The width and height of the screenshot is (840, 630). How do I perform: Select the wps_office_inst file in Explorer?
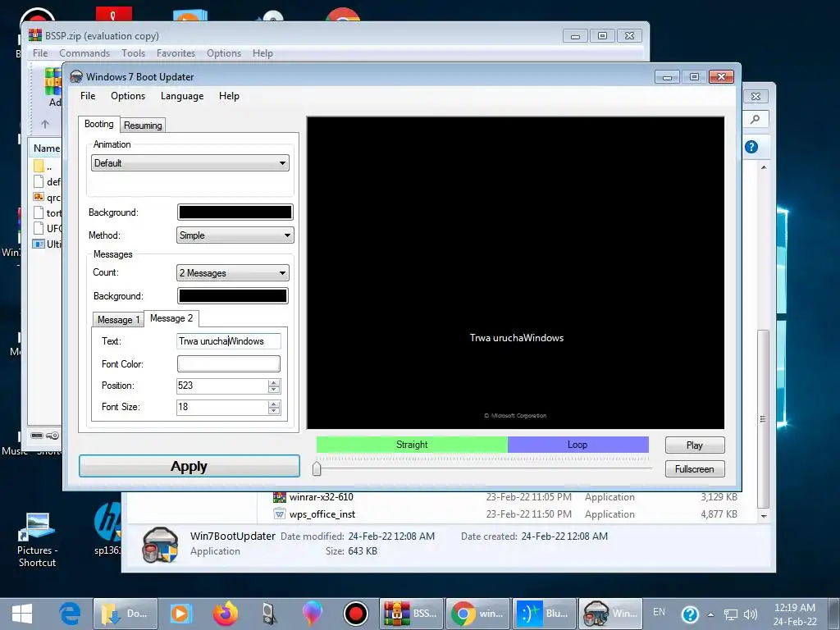(322, 514)
